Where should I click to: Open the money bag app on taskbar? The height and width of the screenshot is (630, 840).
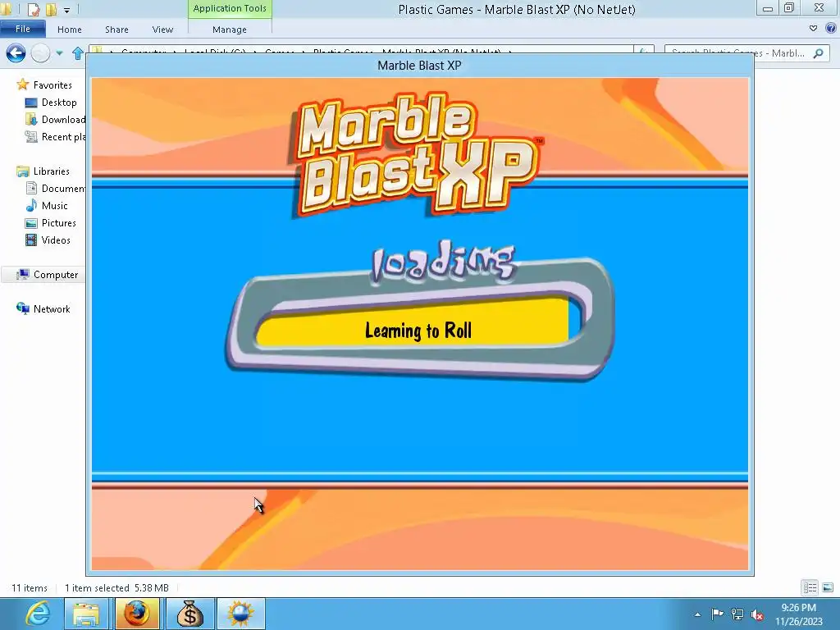point(190,614)
